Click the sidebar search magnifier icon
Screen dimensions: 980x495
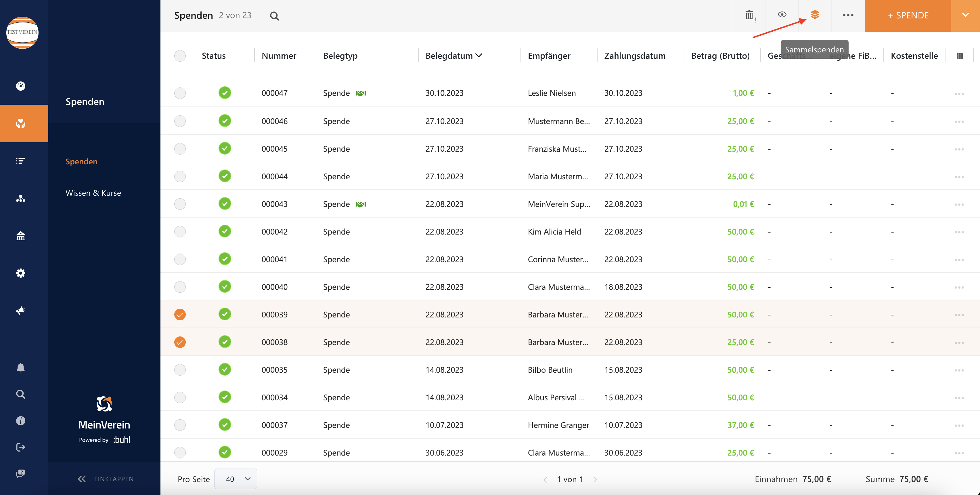20,394
